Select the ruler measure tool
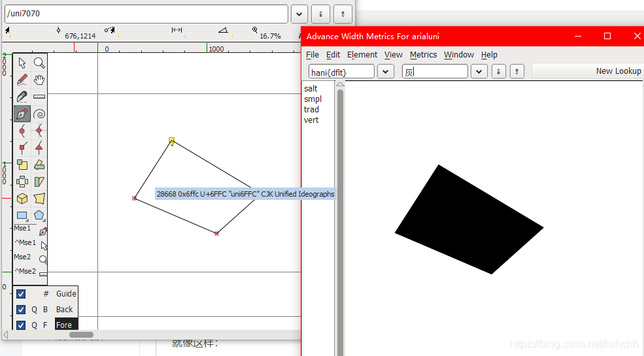The height and width of the screenshot is (356, 644). [x=39, y=97]
